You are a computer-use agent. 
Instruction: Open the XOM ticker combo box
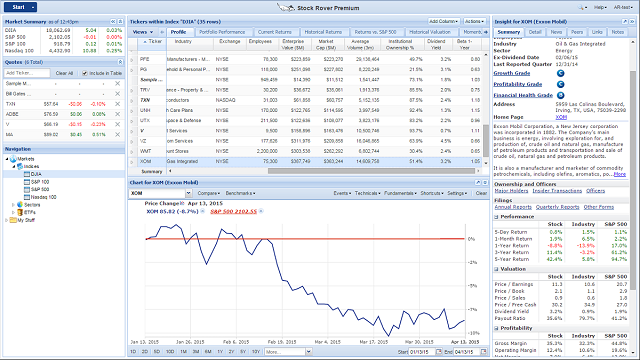click(188, 193)
